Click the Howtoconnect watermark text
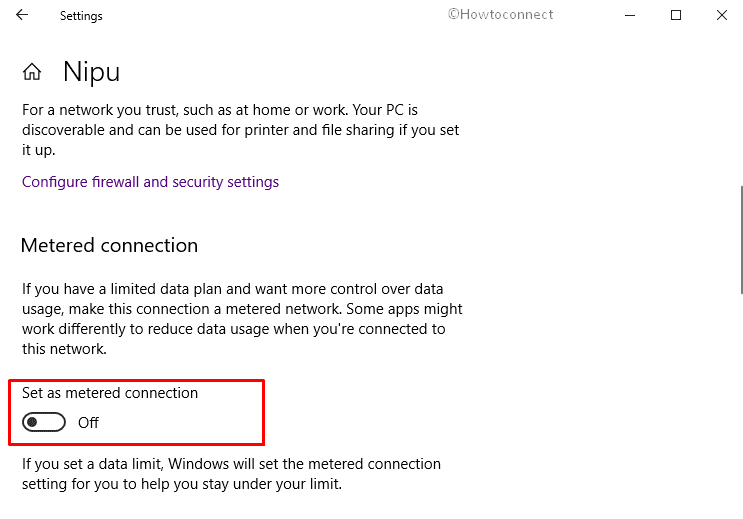This screenshot has width=743, height=519. (500, 15)
